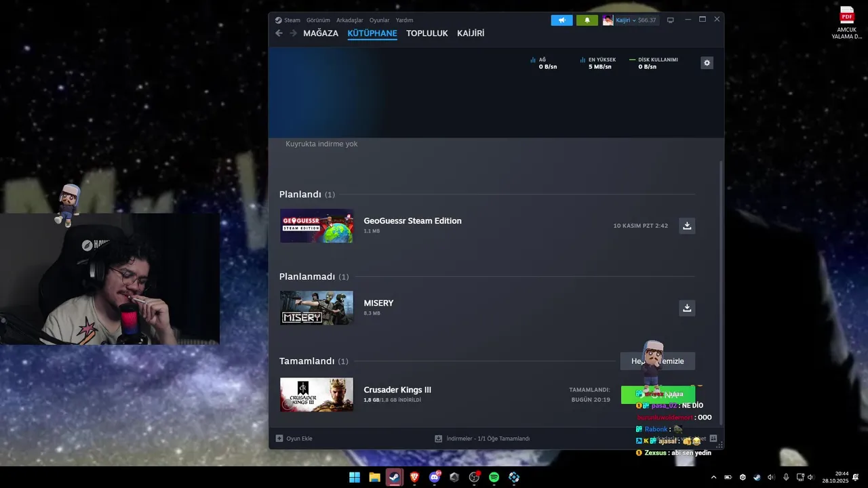Download GeoGuessr Steam Edition now
868x488 pixels.
pyautogui.click(x=687, y=226)
